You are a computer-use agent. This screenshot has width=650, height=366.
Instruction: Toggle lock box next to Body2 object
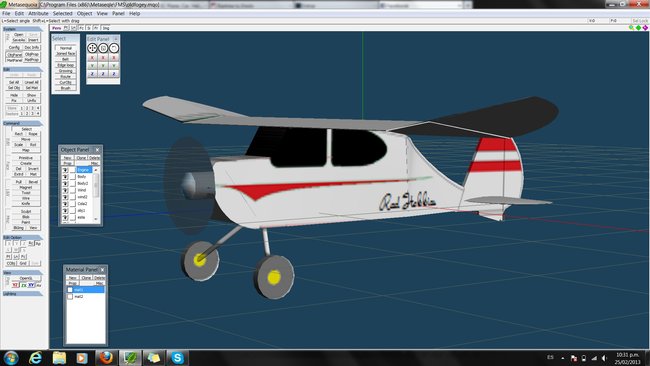click(x=73, y=183)
